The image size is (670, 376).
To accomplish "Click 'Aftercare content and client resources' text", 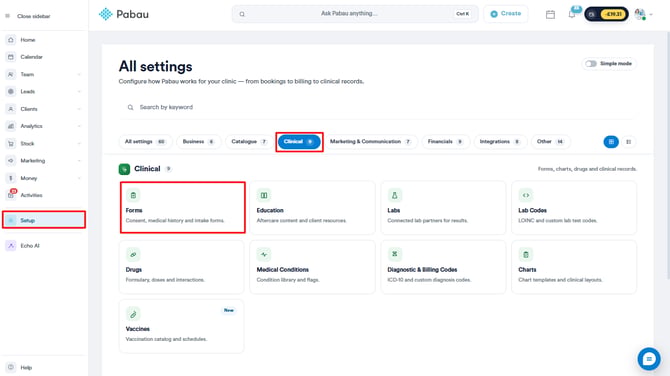I will 301,220.
